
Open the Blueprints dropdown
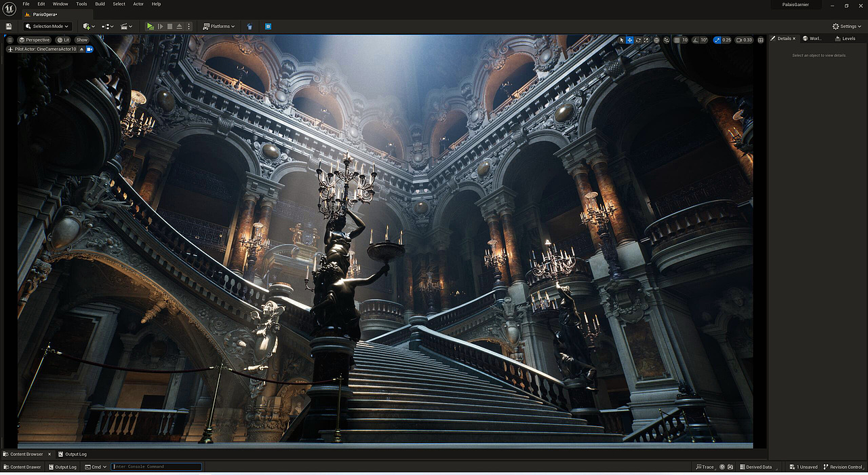[108, 26]
